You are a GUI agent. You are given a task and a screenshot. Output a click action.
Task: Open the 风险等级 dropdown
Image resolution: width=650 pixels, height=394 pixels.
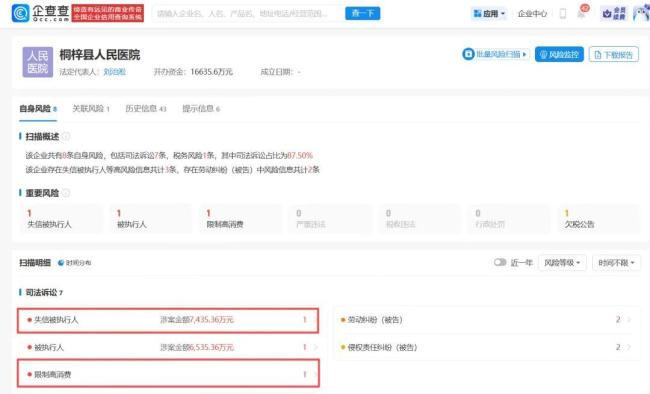click(562, 263)
